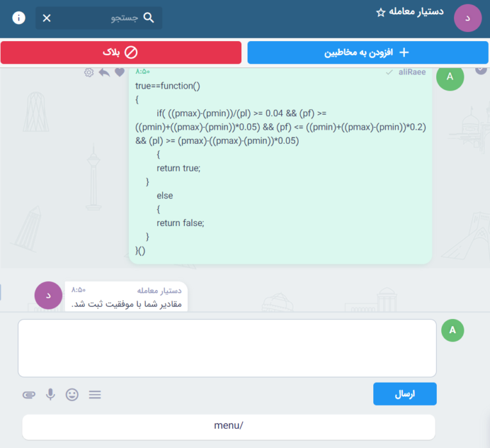
Task: Open the دستیار معامله avatar in header
Action: (x=468, y=18)
